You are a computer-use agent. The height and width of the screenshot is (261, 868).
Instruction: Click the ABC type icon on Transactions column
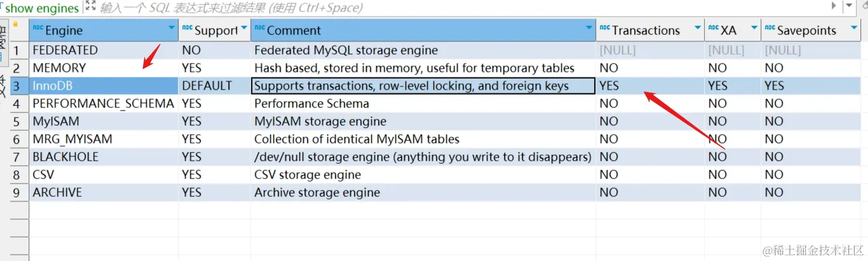(x=604, y=29)
